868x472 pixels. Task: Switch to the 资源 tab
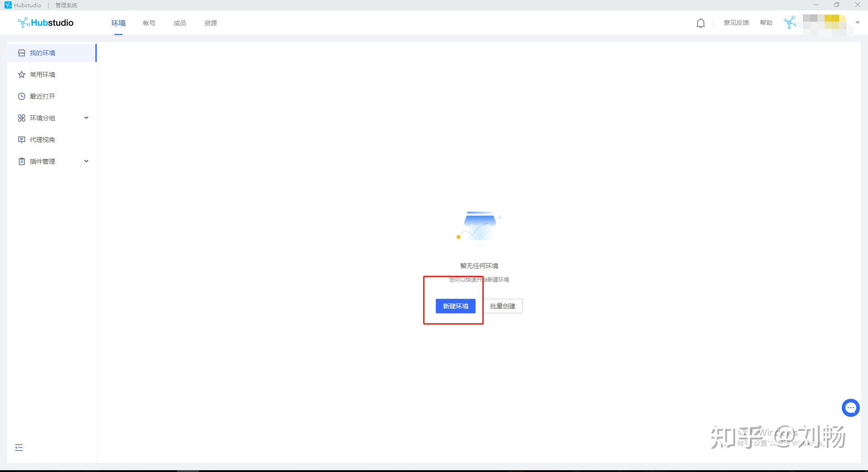(211, 23)
